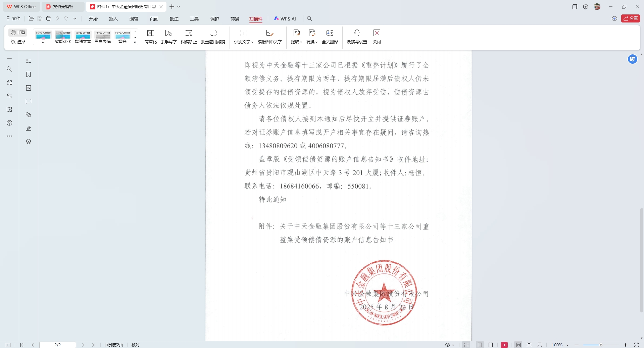Open the attachments paperclip panel icon
The width and height of the screenshot is (644, 348).
(x=29, y=115)
